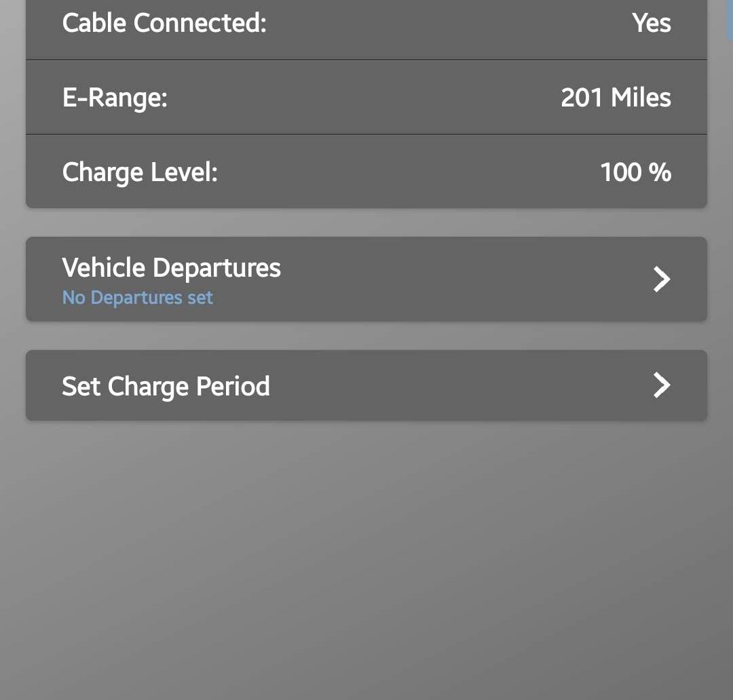Select the Set Charge Period label
The width and height of the screenshot is (733, 700).
166,387
